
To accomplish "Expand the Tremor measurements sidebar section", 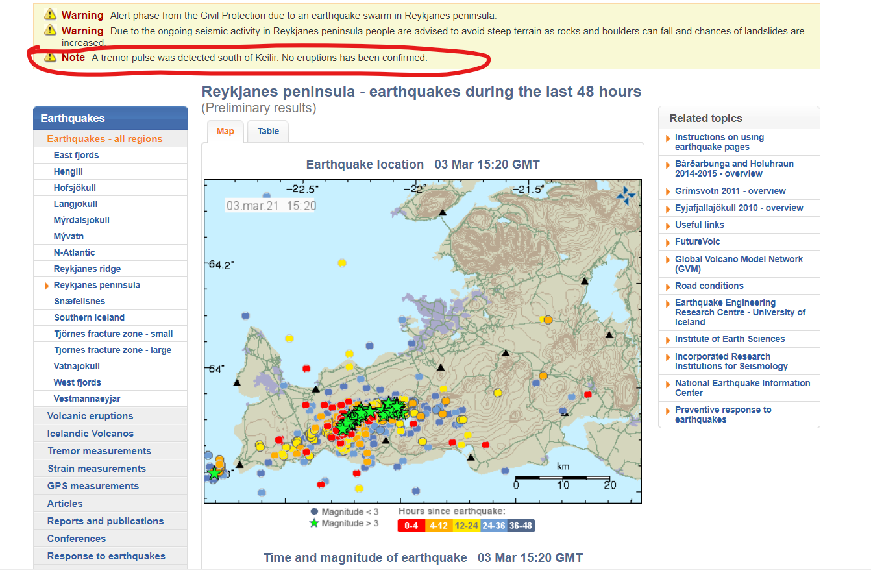I will click(x=99, y=451).
